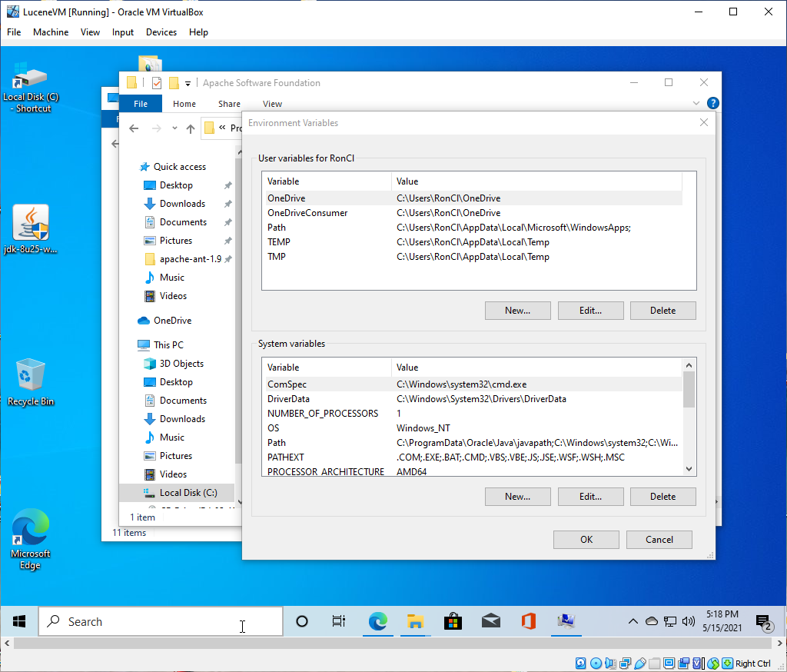Open the Mail app in the taskbar
Image resolution: width=787 pixels, height=672 pixels.
click(x=490, y=621)
